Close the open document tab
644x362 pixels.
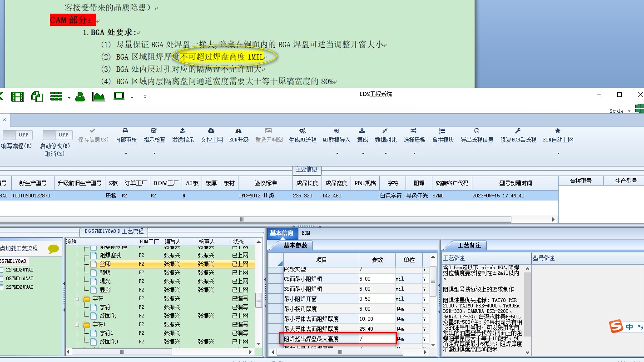[4, 120]
